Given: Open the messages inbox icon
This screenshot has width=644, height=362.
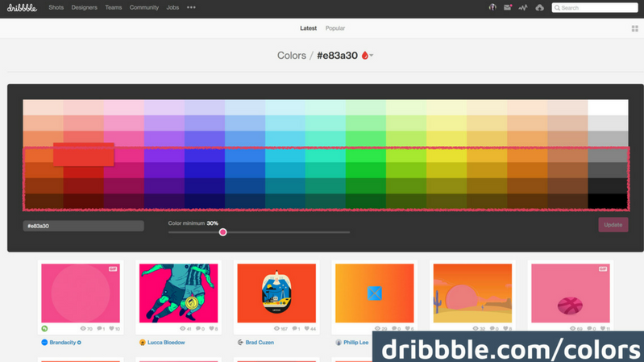Looking at the screenshot, I should click(508, 7).
